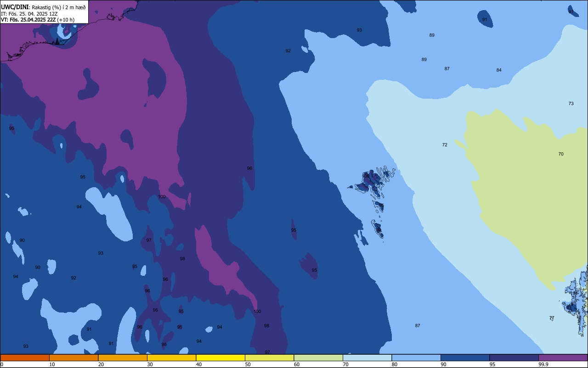The height and width of the screenshot is (368, 588).
Task: Click the 70–80 pale blue legend block
Action: click(x=367, y=357)
